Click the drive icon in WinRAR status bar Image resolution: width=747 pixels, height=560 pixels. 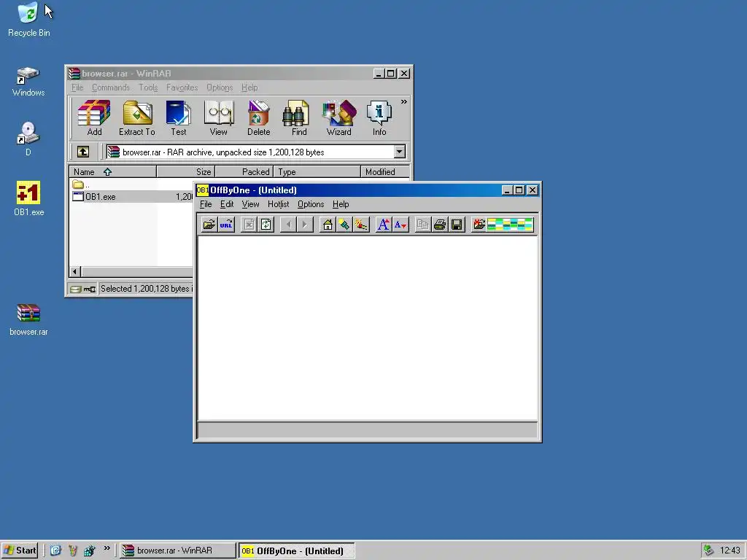click(75, 289)
